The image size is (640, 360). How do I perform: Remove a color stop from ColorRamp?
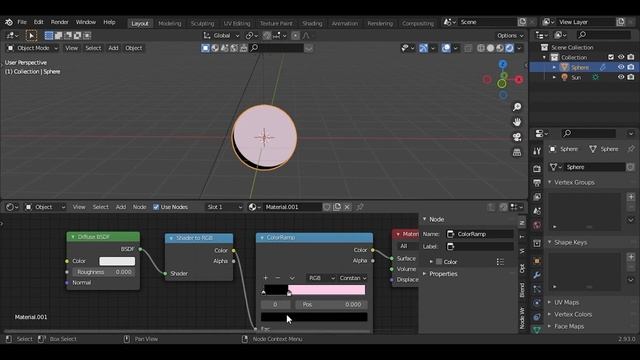pyautogui.click(x=278, y=278)
